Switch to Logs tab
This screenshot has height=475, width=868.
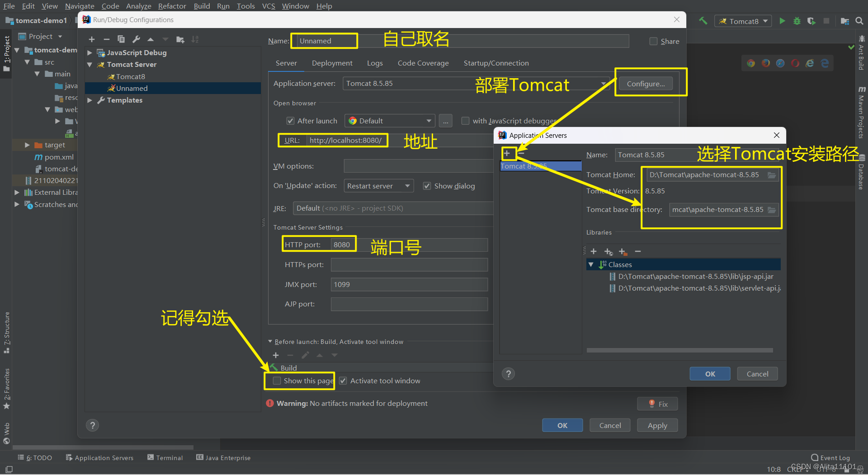point(375,63)
